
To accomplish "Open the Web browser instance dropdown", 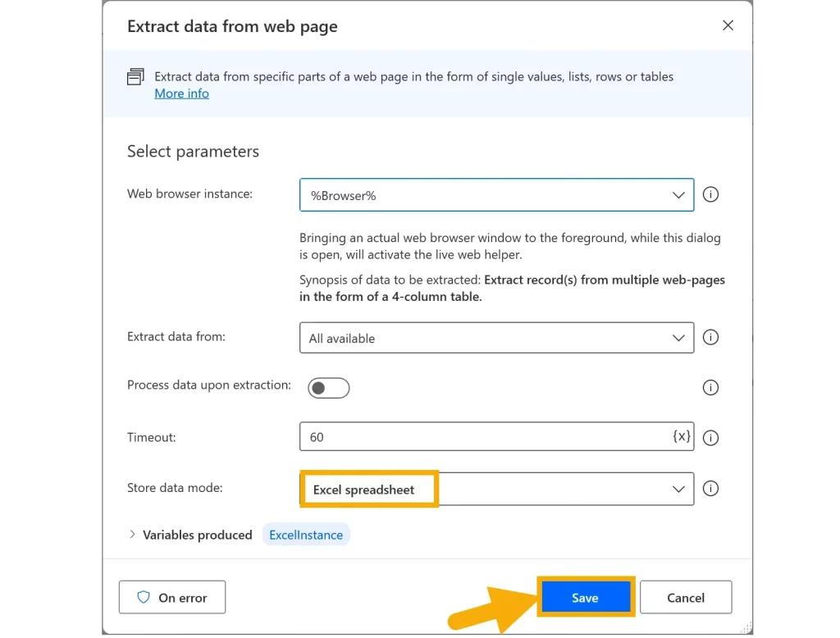I will pos(496,195).
